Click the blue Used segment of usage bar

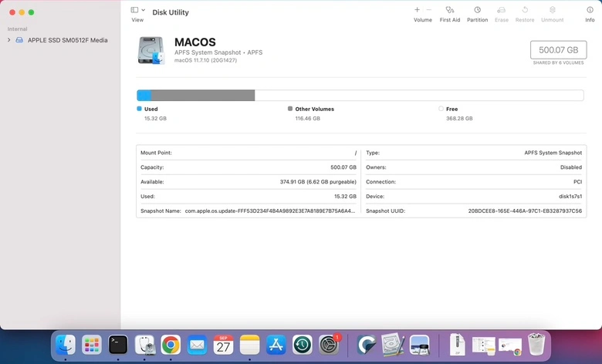pyautogui.click(x=144, y=95)
